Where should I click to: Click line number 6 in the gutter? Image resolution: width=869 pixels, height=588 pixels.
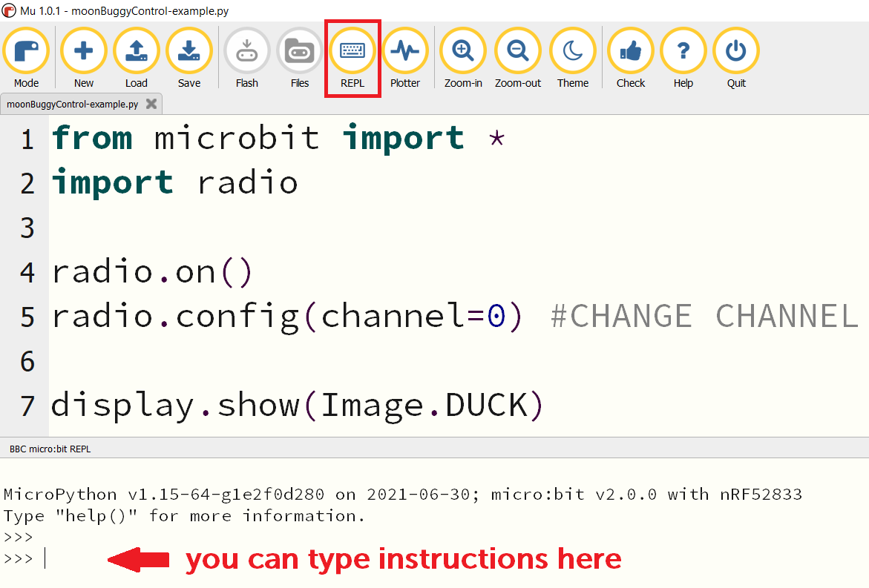tap(27, 361)
